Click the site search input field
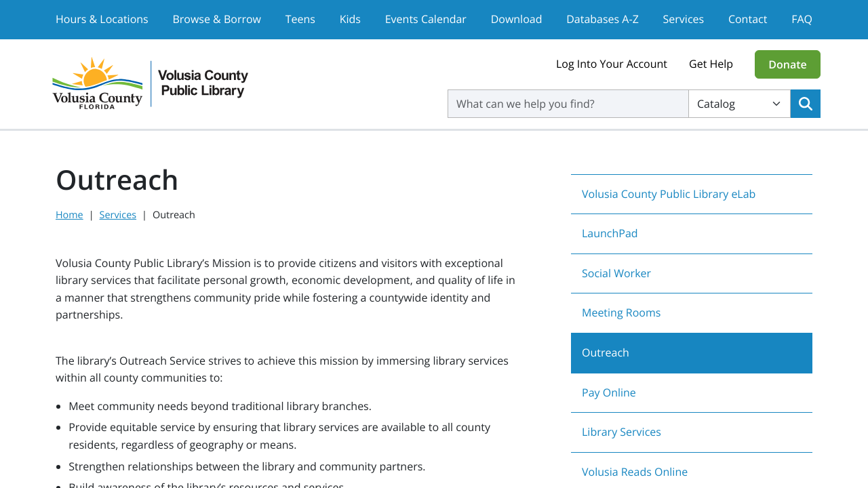868x488 pixels. 568,103
